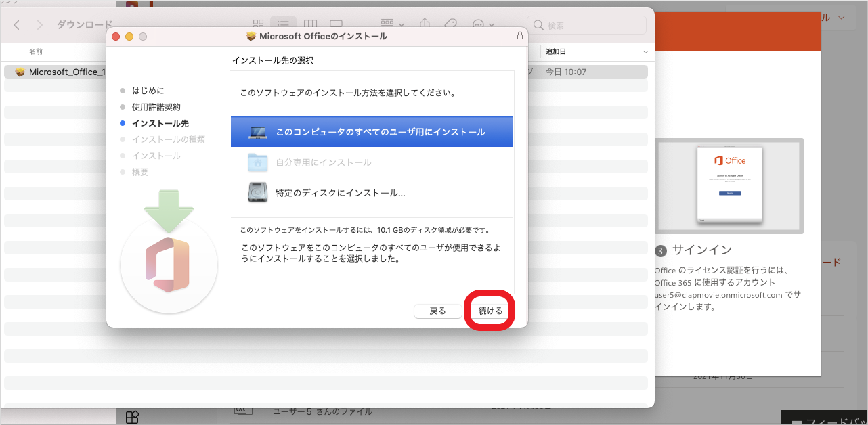
Task: Switch Finder to list view
Action: [284, 25]
